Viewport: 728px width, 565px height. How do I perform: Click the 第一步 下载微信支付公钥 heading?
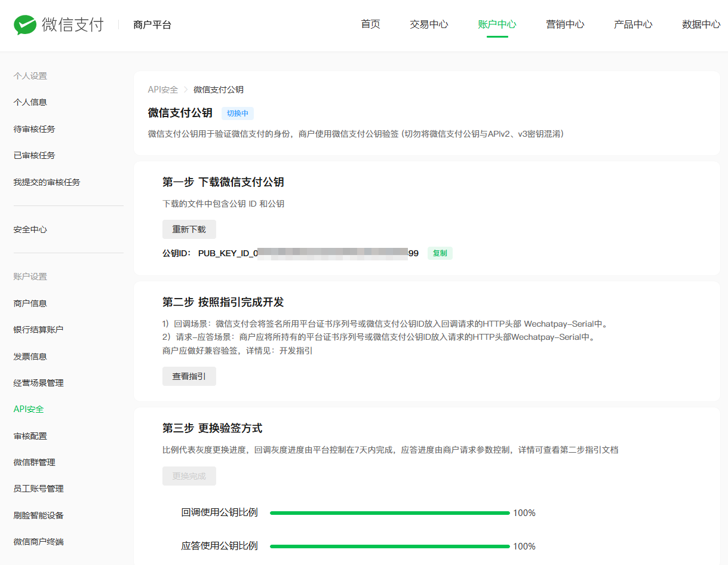[223, 182]
